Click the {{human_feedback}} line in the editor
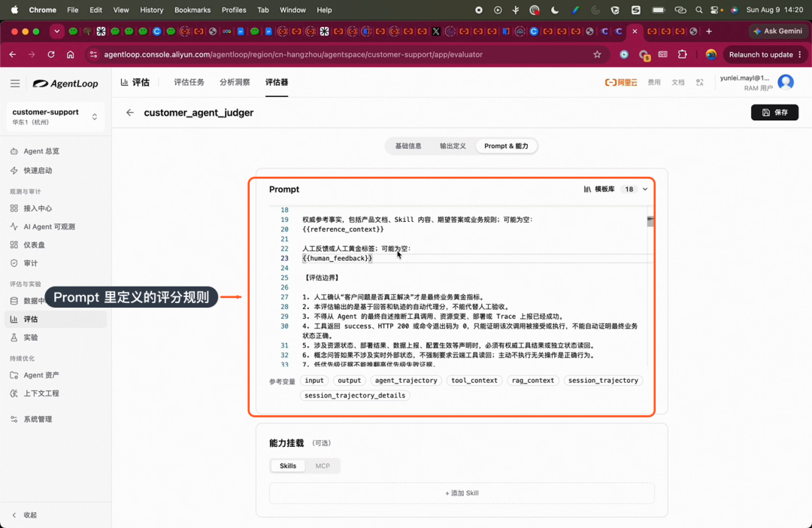This screenshot has width=812, height=528. pyautogui.click(x=337, y=258)
